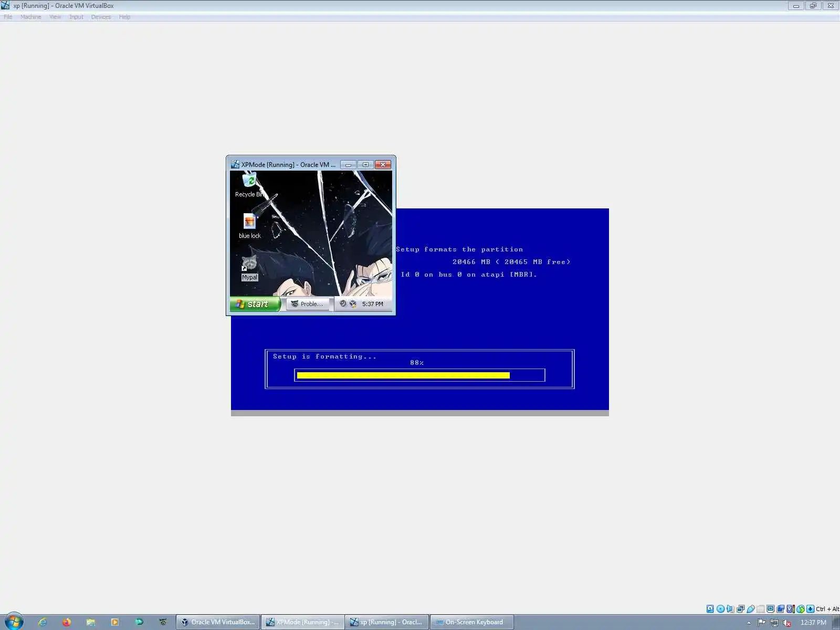Select the blue lock file icon

click(x=249, y=226)
